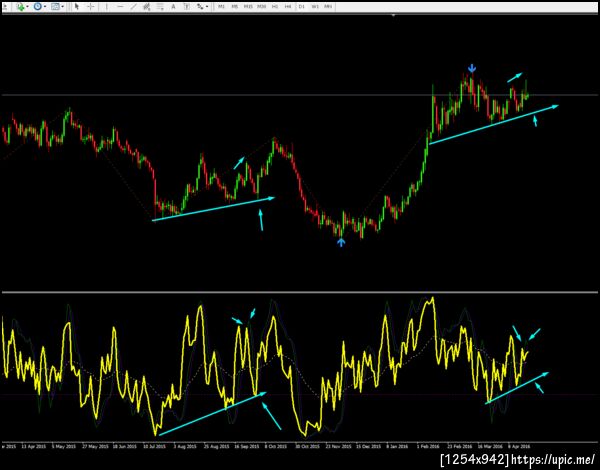Select the text 'A' tool
Screen dimensions: 600x470
(x=173, y=7)
